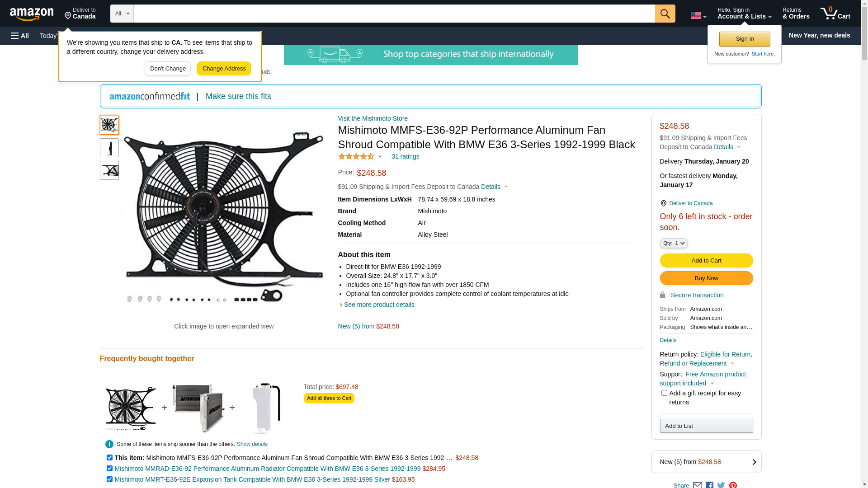Share product via Facebook icon
Screen dimensions: 868x488
click(x=709, y=485)
